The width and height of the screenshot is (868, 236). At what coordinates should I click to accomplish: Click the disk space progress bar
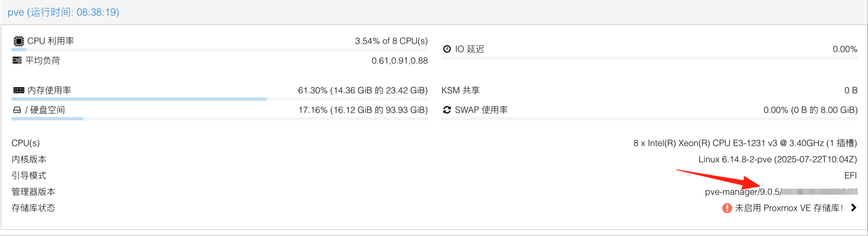(x=219, y=119)
